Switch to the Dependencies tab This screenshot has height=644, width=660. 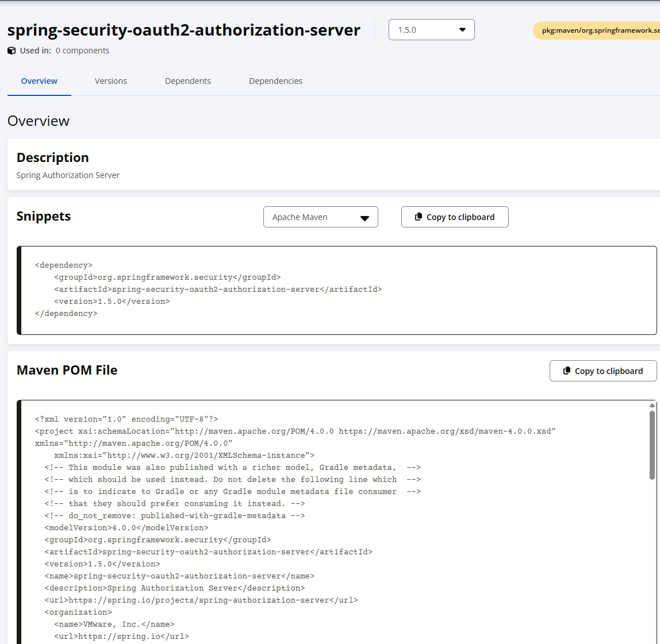click(275, 81)
